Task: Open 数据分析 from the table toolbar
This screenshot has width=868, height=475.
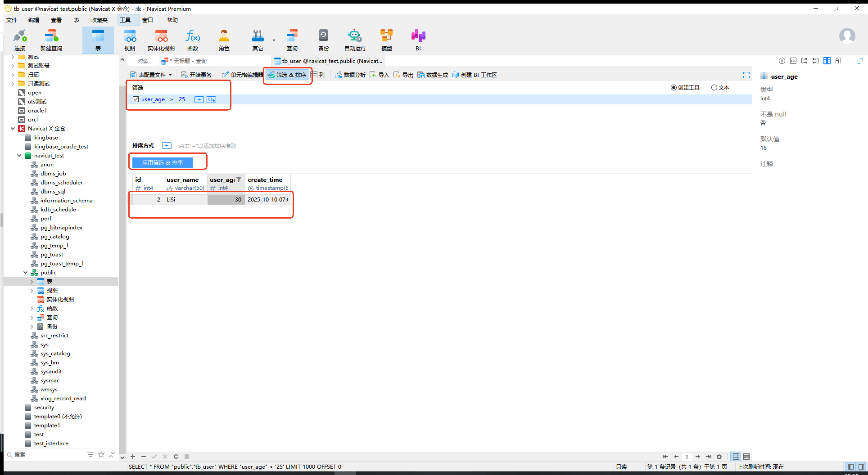Action: [350, 75]
